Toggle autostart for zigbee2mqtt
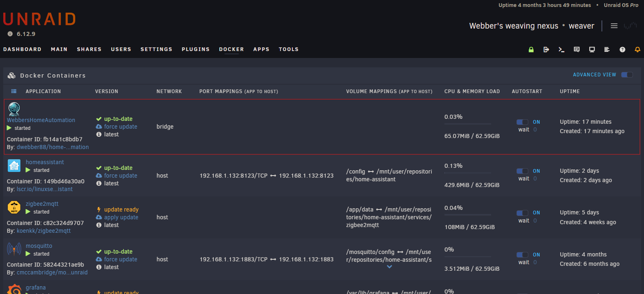Image resolution: width=644 pixels, height=294 pixels. pos(522,213)
